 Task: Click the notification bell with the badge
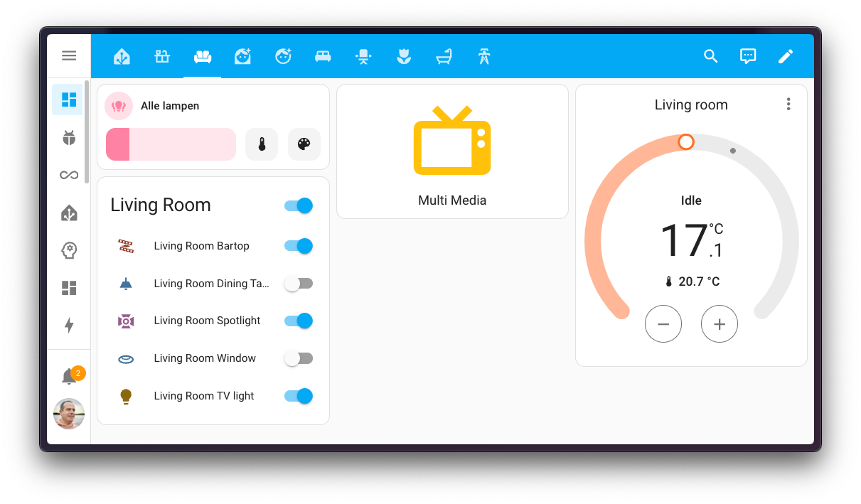coord(68,373)
